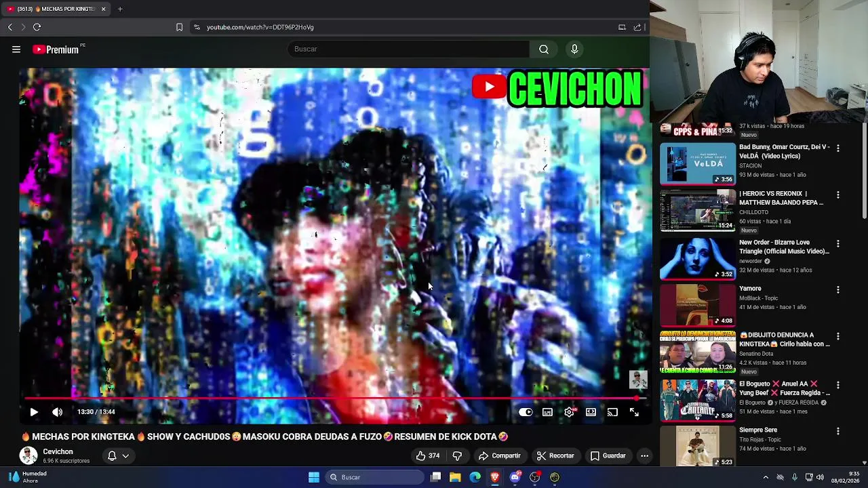
Task: Toggle the autoplay switch in player
Action: point(526,412)
